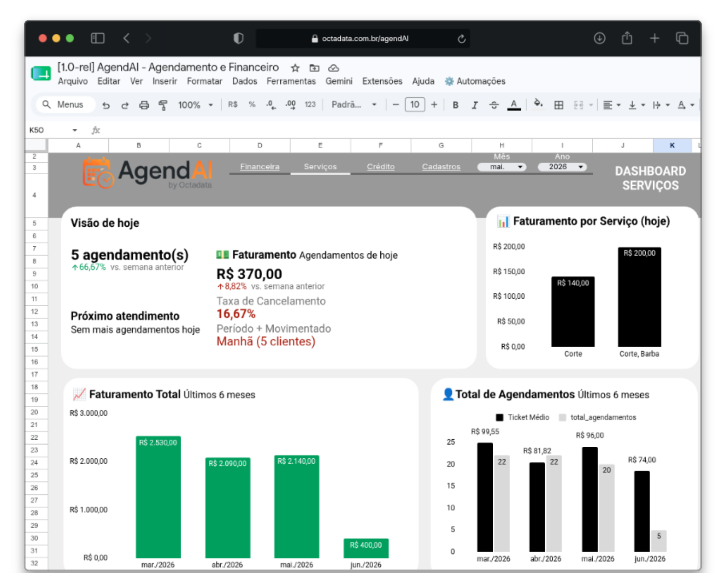Open the Safari downloads icon
The width and height of the screenshot is (724, 588).
(x=599, y=38)
